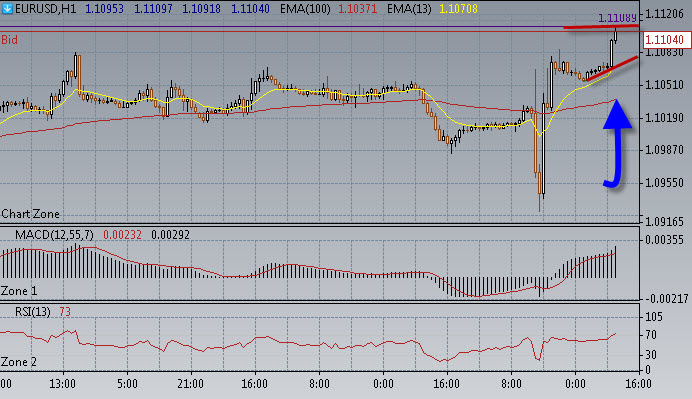692x399 pixels.
Task: Click the 1.09550 price axis label
Action: pos(664,183)
